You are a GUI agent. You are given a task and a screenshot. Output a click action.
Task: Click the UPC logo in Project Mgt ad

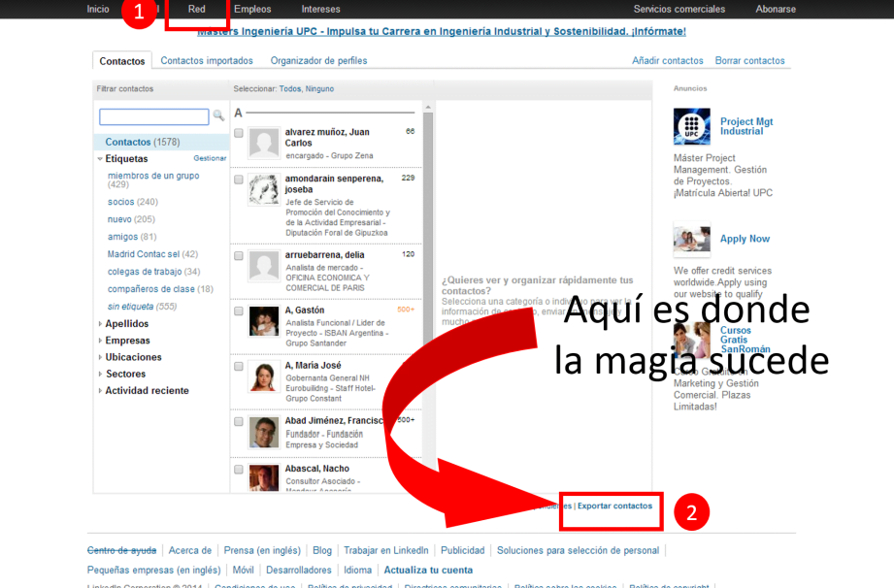[692, 127]
